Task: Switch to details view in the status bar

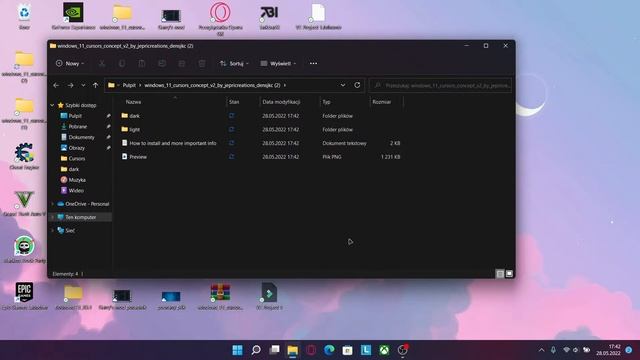Action: pyautogui.click(x=500, y=274)
